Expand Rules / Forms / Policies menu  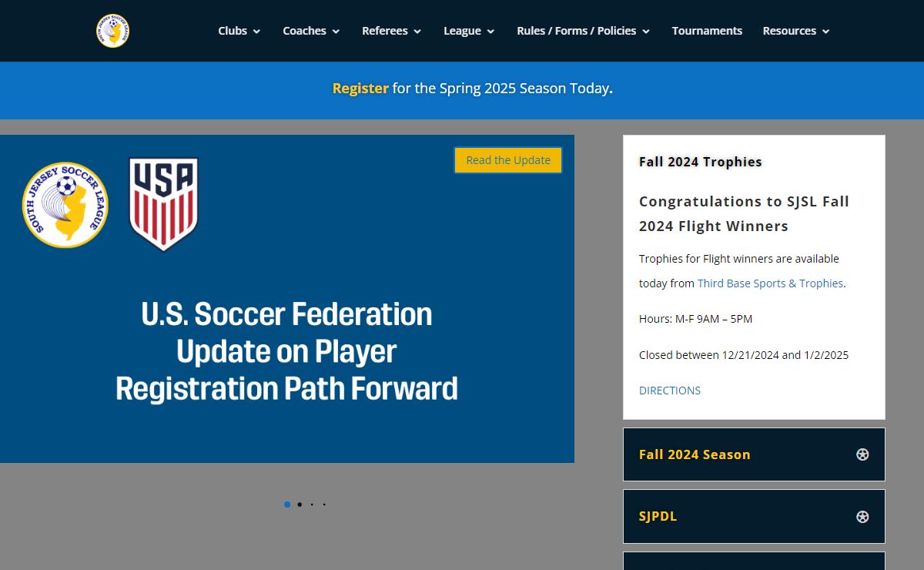584,31
